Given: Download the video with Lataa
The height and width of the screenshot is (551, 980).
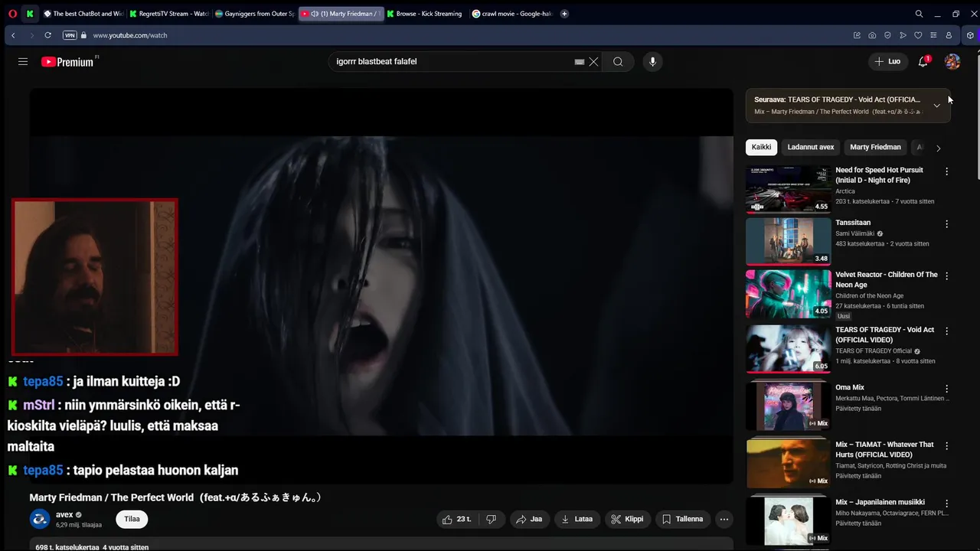Looking at the screenshot, I should (577, 519).
